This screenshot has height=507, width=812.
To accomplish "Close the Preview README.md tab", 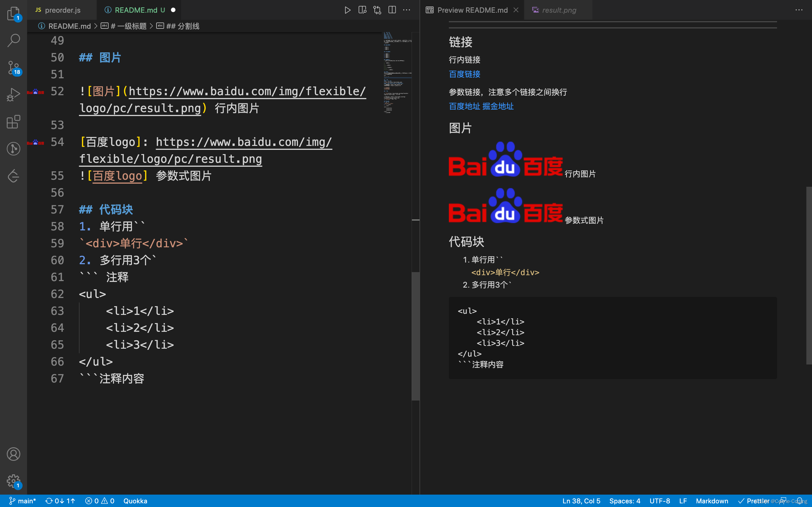I will [516, 10].
